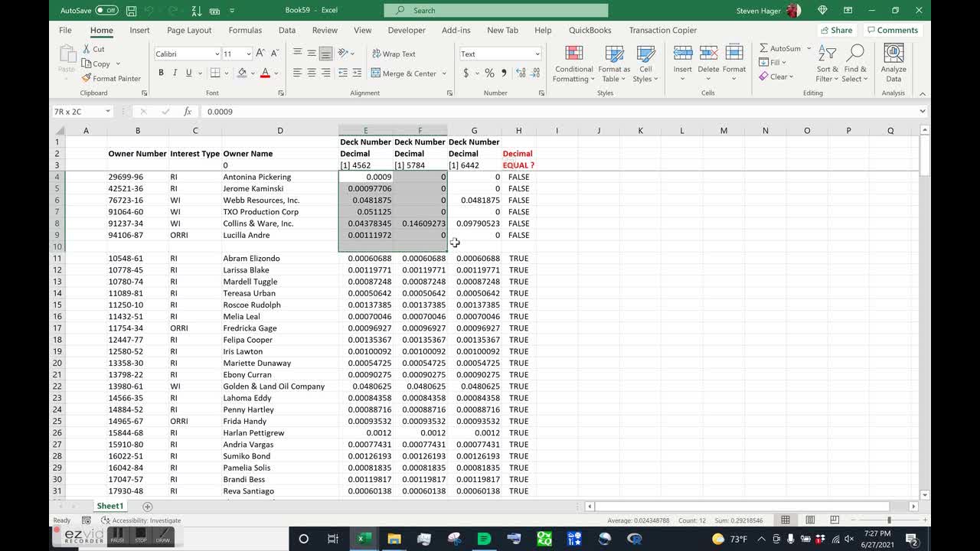Toggle bold formatting

pos(161,73)
